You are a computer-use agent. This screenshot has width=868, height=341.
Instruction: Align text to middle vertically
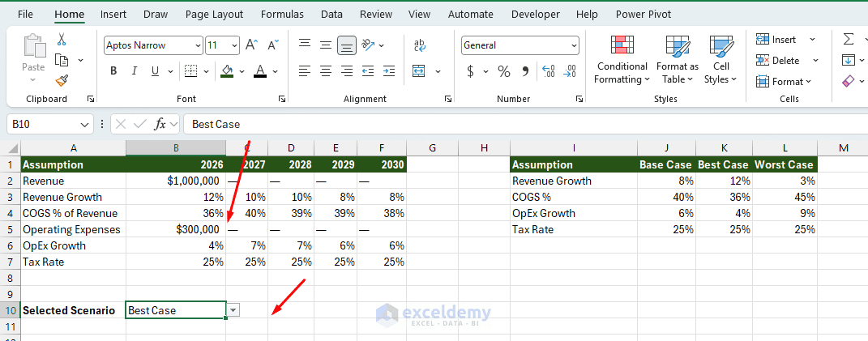[x=326, y=45]
